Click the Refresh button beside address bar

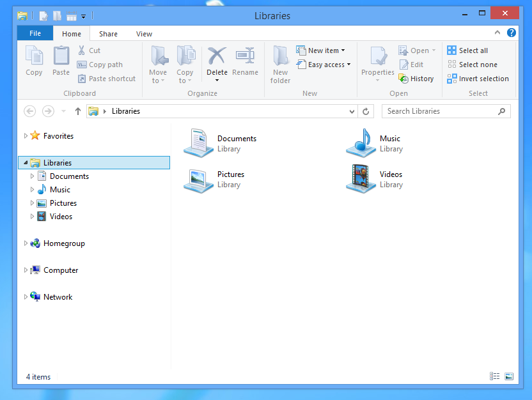pos(366,111)
